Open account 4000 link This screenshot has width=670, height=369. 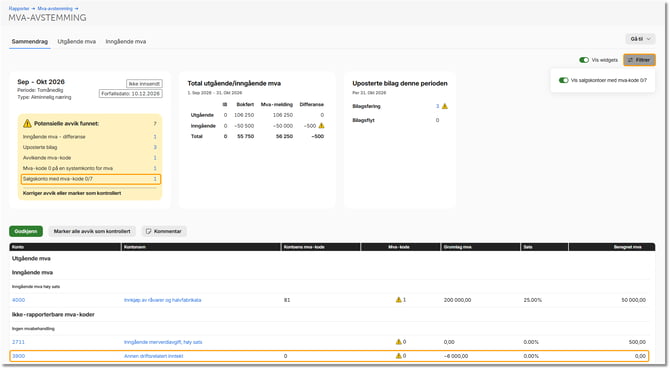[x=18, y=300]
